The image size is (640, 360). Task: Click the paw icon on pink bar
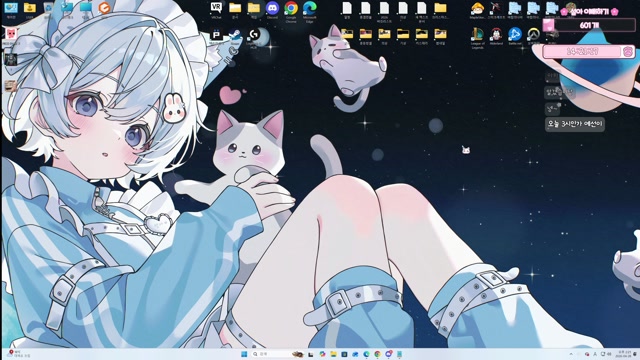627,51
